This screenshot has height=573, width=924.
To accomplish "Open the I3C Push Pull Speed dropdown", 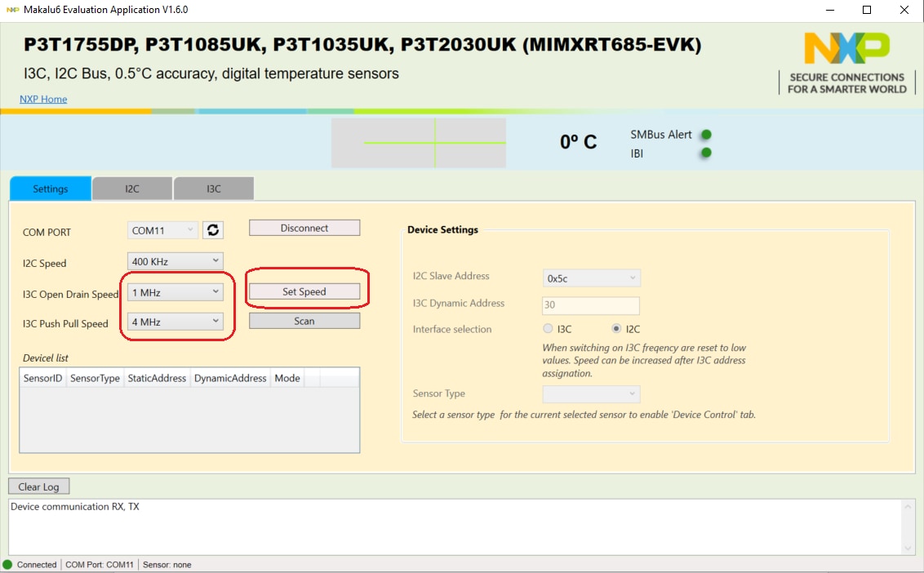I will tap(175, 322).
